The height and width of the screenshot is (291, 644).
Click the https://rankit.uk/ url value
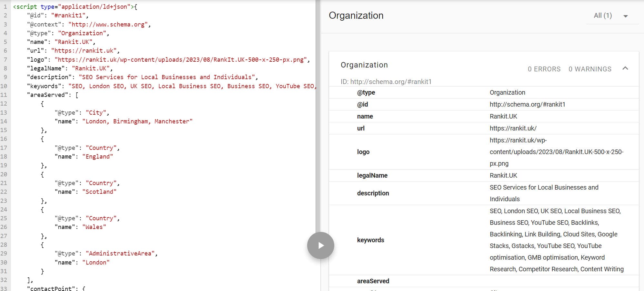513,128
